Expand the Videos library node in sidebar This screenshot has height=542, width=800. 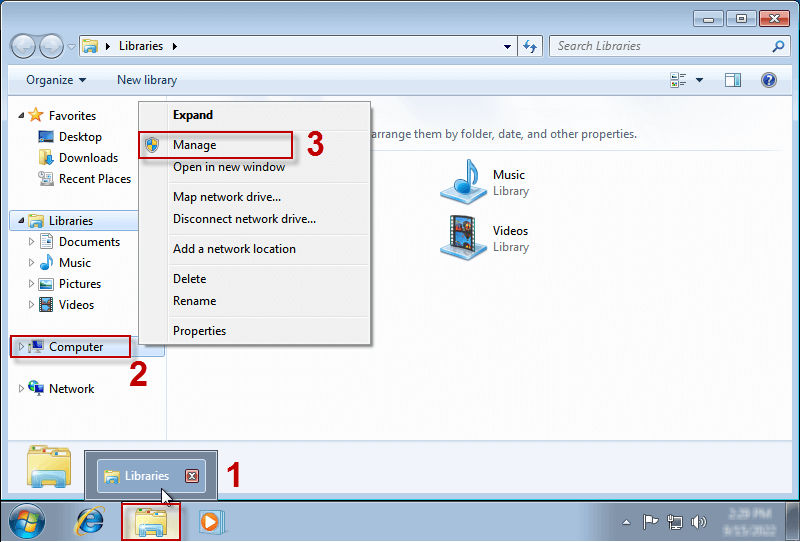point(31,304)
